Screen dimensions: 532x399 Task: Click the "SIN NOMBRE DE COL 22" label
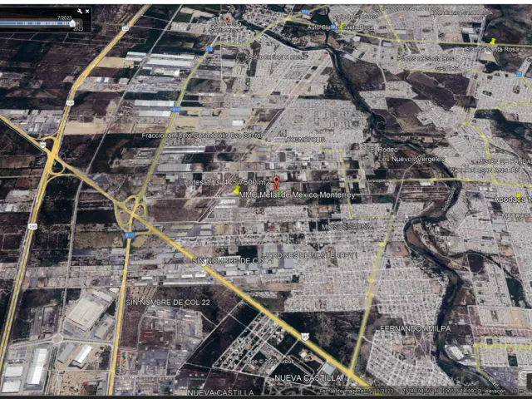click(168, 303)
